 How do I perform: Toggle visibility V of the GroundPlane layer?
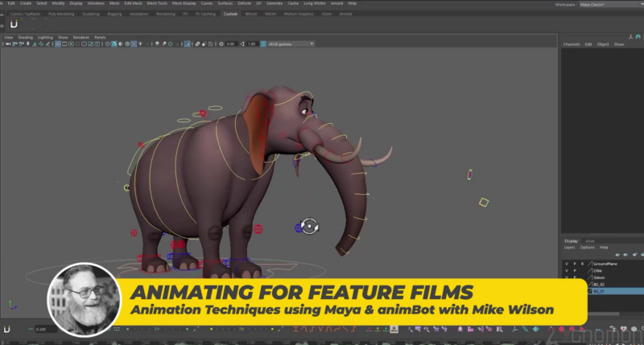566,263
